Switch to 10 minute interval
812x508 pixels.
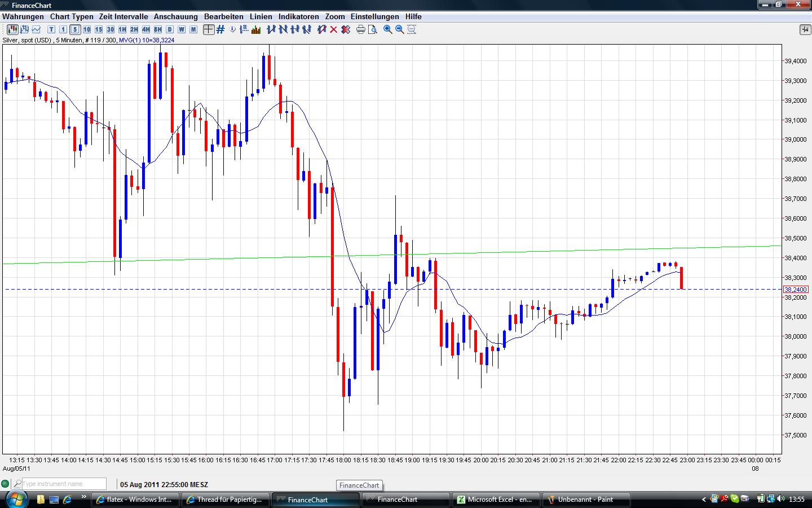[x=87, y=29]
